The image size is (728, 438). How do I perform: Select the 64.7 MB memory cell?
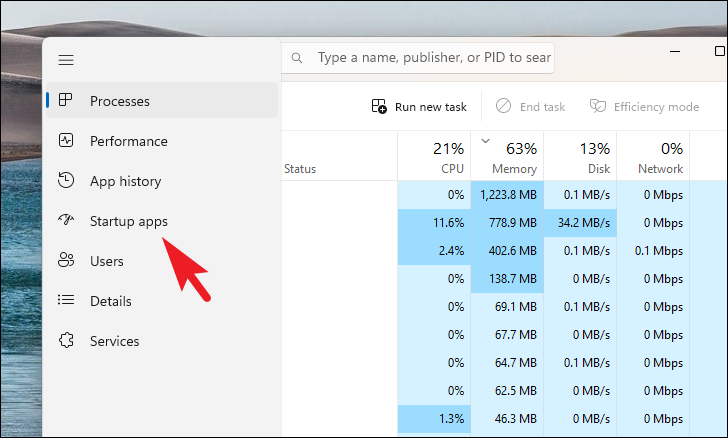pyautogui.click(x=507, y=362)
